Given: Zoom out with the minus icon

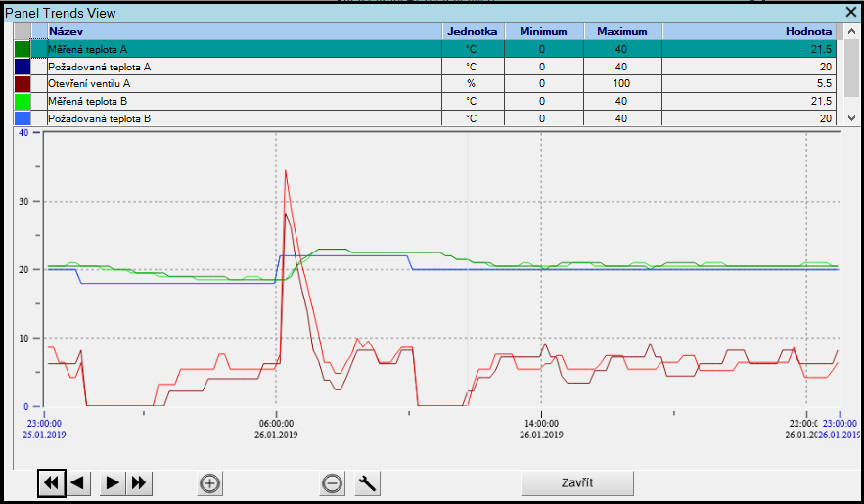Looking at the screenshot, I should coord(333,482).
